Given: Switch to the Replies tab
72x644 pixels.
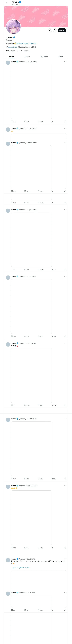Looking at the screenshot, I should pyautogui.click(x=27, y=56).
